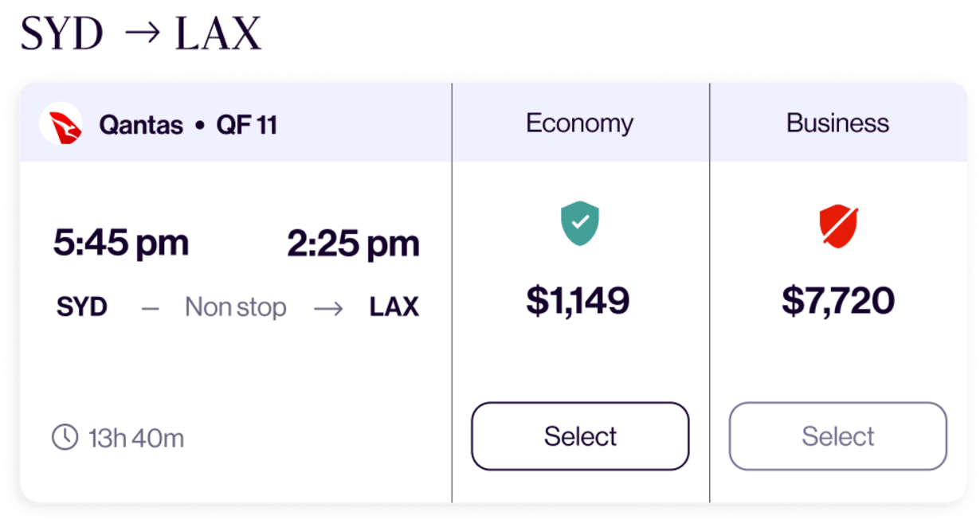Click the 2:25 pm arrival time
Viewport: 980px width, 523px height.
353,244
